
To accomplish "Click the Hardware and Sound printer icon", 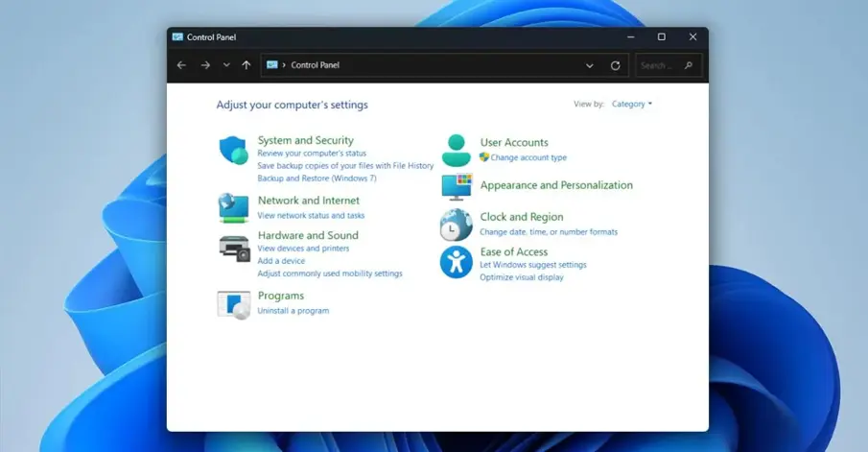I will (233, 248).
